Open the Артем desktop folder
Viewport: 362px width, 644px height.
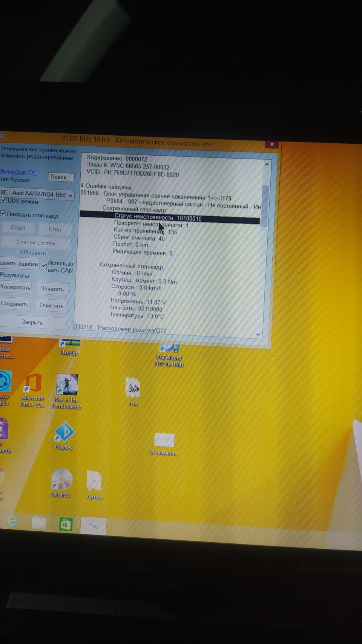coord(94,485)
